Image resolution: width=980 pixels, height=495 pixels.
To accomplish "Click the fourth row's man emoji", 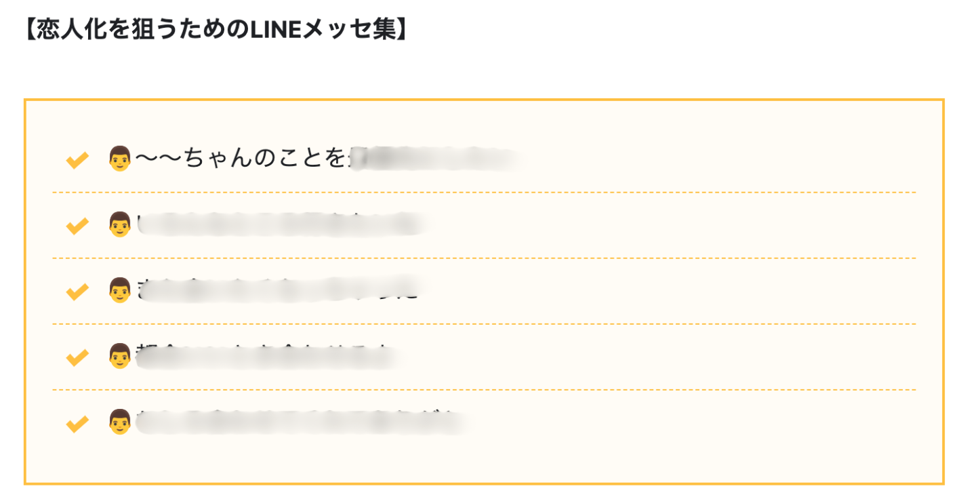I will [119, 356].
